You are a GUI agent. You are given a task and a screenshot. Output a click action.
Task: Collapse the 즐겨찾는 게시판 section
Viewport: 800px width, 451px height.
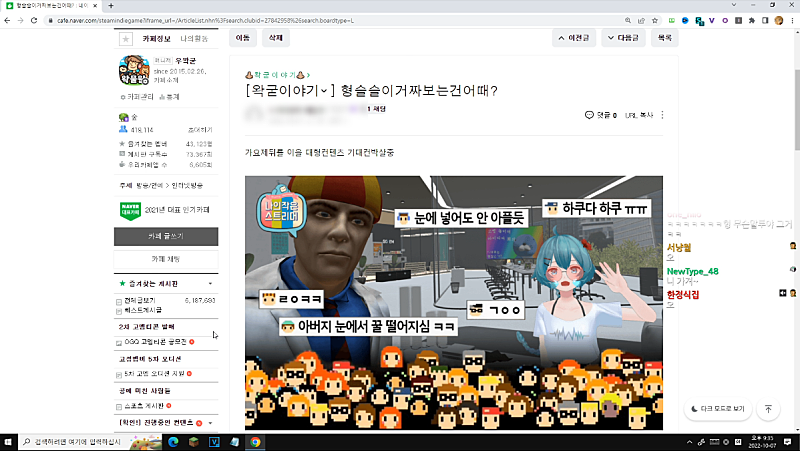click(x=210, y=284)
